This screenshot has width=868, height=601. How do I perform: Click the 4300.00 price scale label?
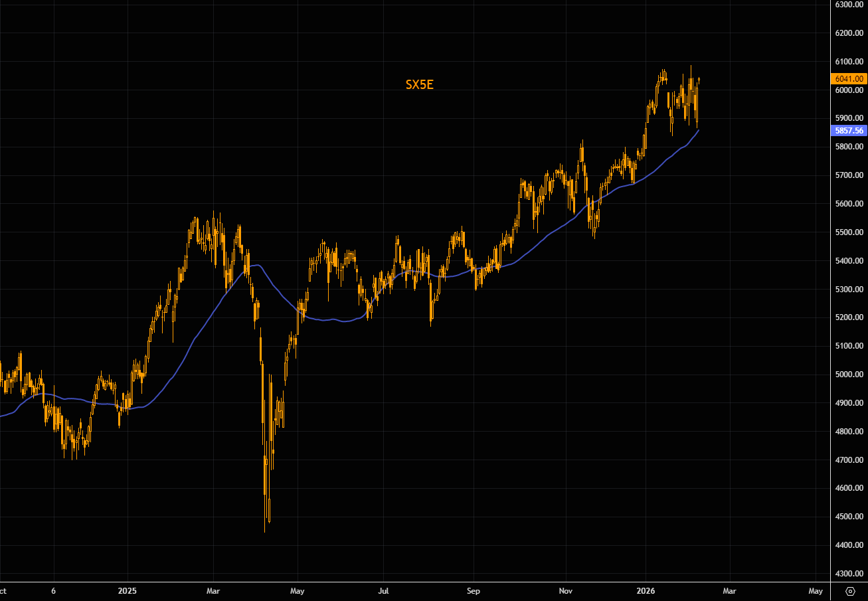coord(849,574)
